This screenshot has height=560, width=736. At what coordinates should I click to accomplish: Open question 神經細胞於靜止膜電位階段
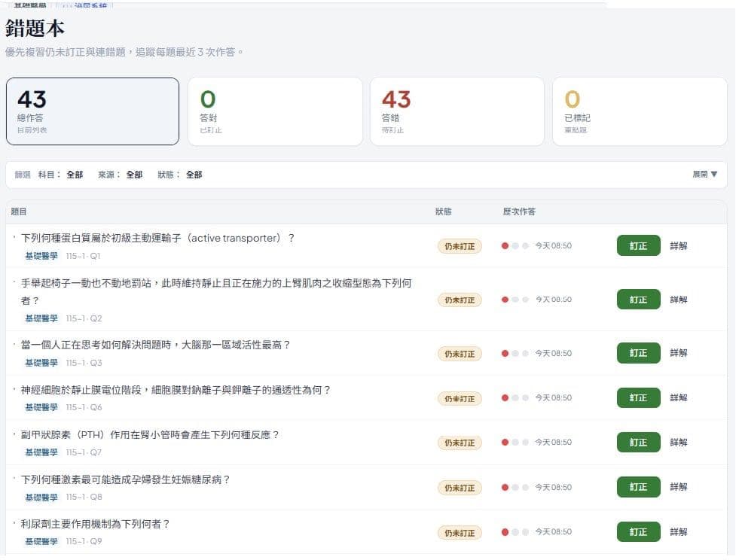pyautogui.click(x=176, y=390)
